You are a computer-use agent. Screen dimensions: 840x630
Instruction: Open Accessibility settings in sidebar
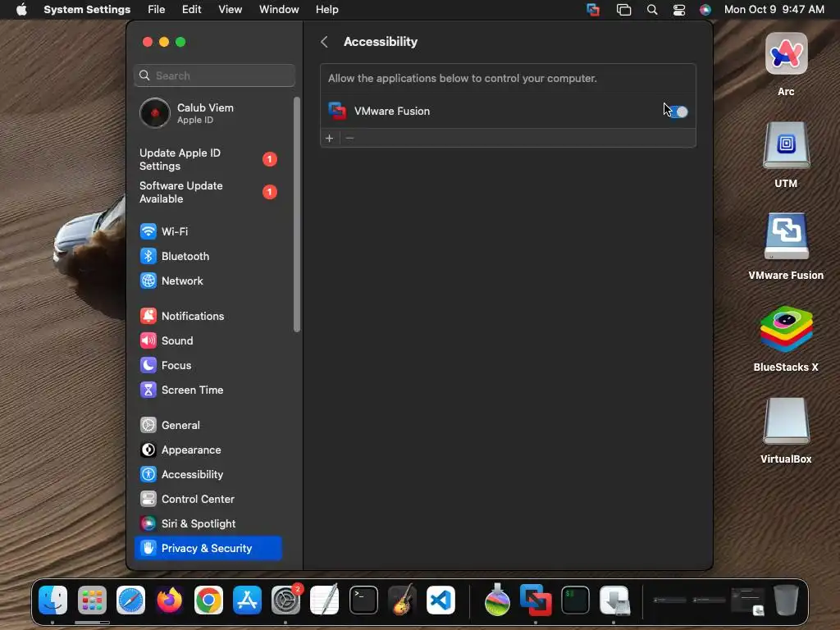tap(208, 475)
